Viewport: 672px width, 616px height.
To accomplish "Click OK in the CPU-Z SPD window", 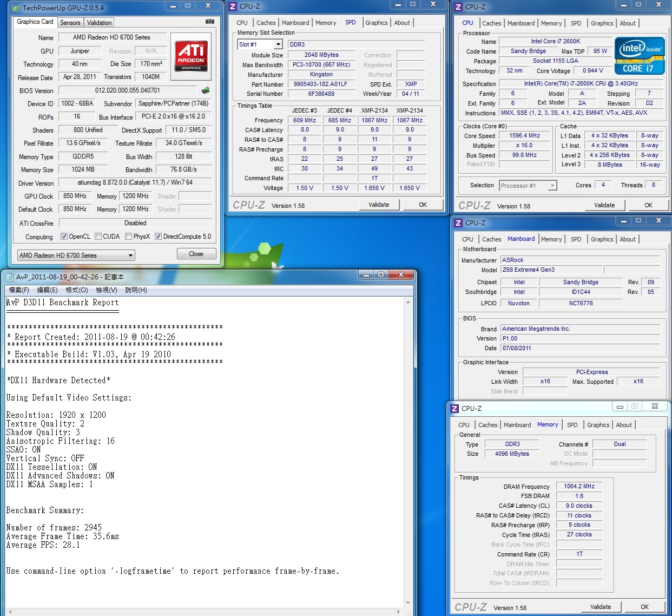I will [x=423, y=205].
